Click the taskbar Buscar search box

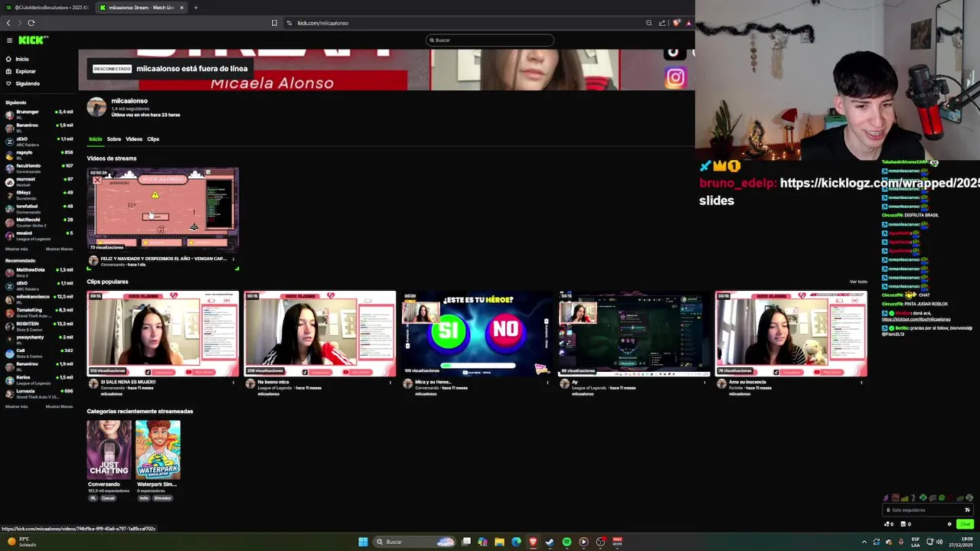coord(414,542)
